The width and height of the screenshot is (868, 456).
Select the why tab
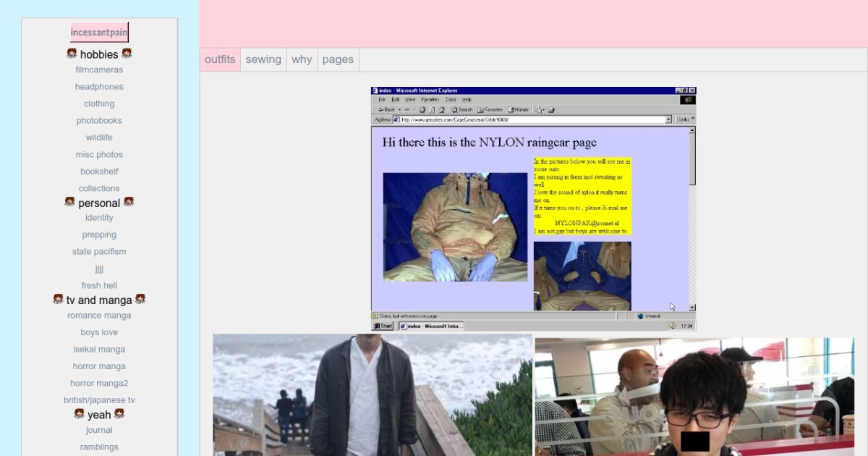(302, 59)
